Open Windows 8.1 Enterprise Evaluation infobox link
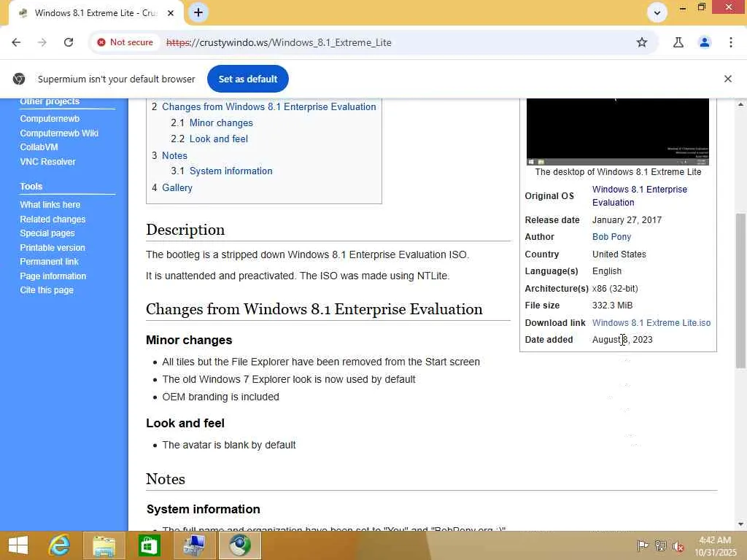The width and height of the screenshot is (747, 560). [639, 195]
